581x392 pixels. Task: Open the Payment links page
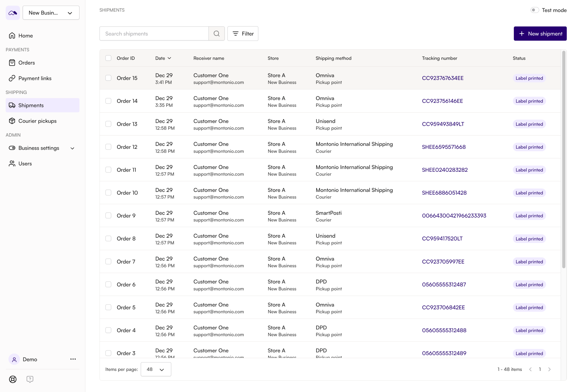35,78
